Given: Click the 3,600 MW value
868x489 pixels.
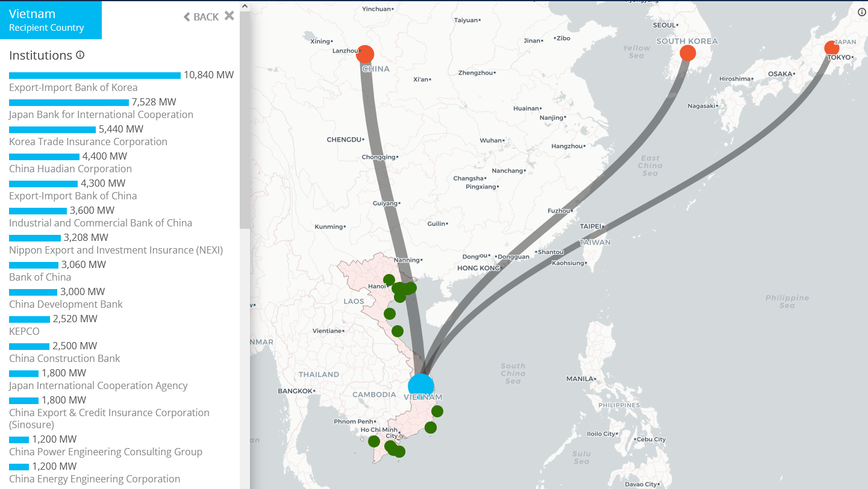Looking at the screenshot, I should [92, 210].
